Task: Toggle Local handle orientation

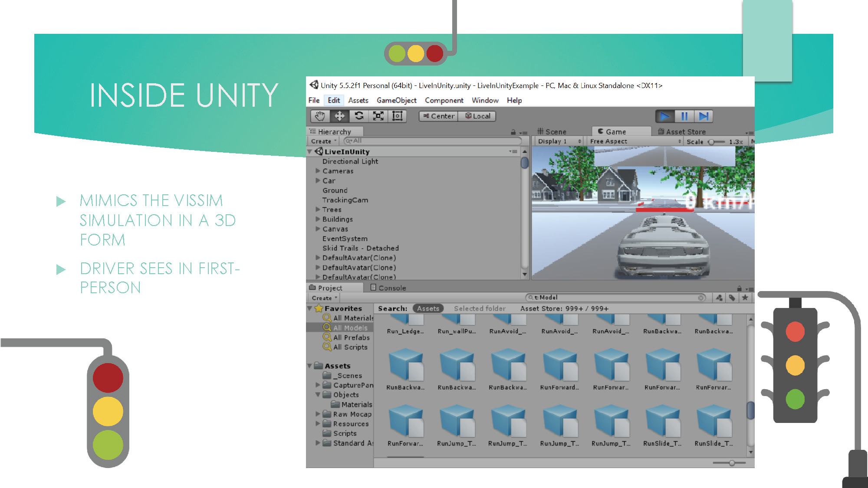Action: 477,116
